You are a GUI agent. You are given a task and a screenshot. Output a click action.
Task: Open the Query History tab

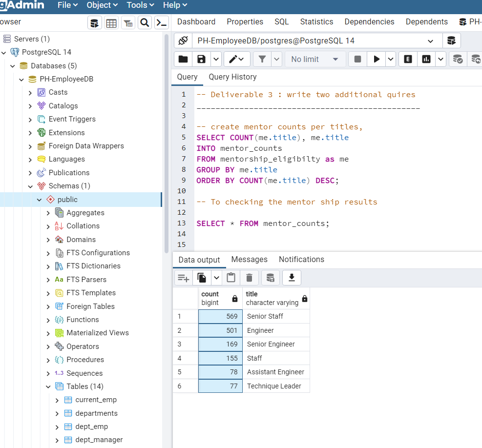pos(233,77)
